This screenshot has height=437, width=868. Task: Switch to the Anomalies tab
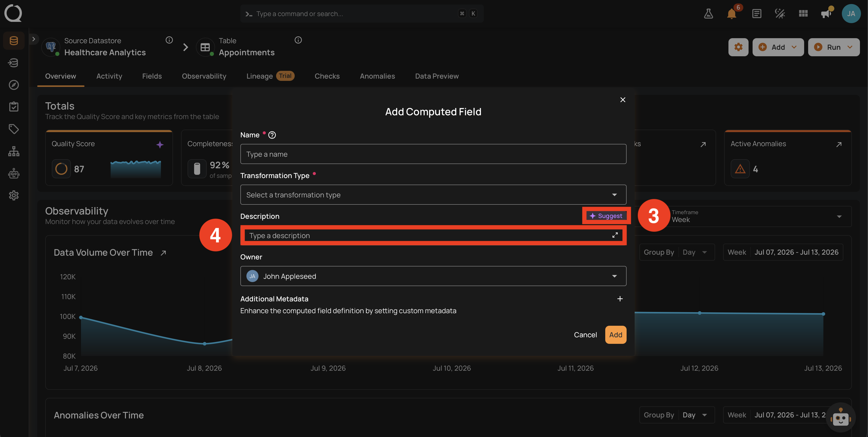(377, 76)
